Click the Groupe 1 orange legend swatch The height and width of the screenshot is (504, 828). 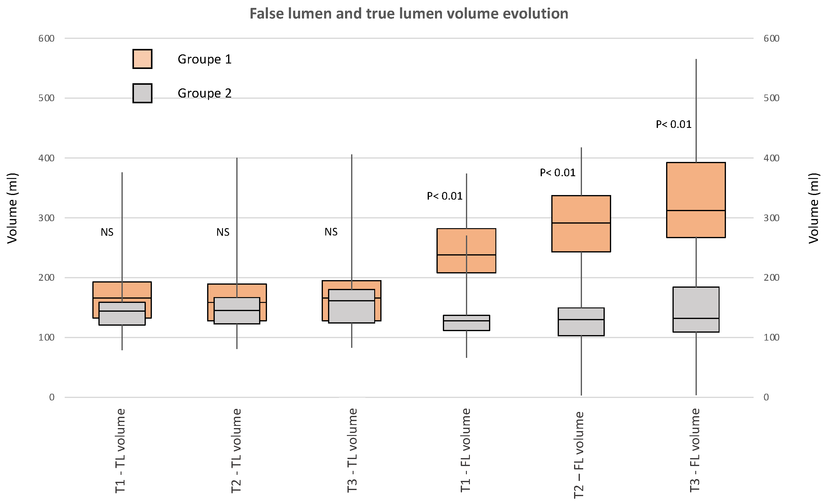(x=142, y=59)
